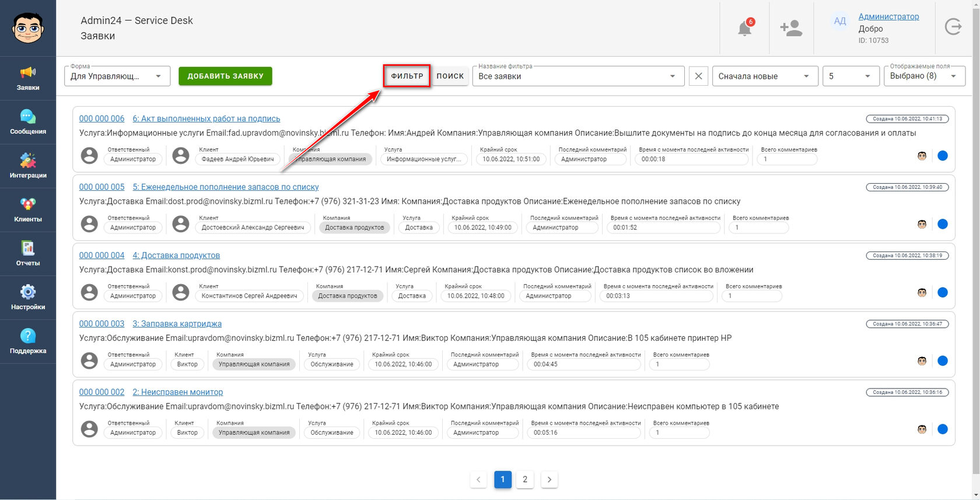Click the logout icon
This screenshot has height=500, width=980.
pos(953,27)
